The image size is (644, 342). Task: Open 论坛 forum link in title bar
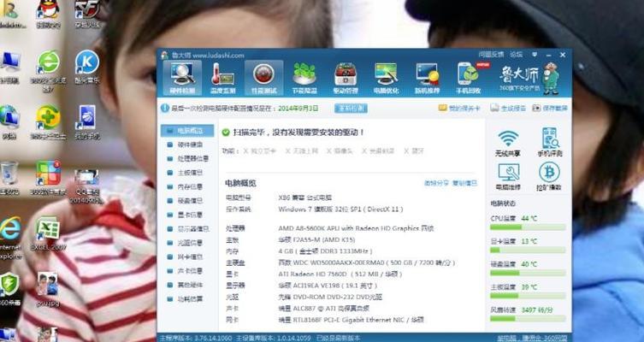point(517,54)
